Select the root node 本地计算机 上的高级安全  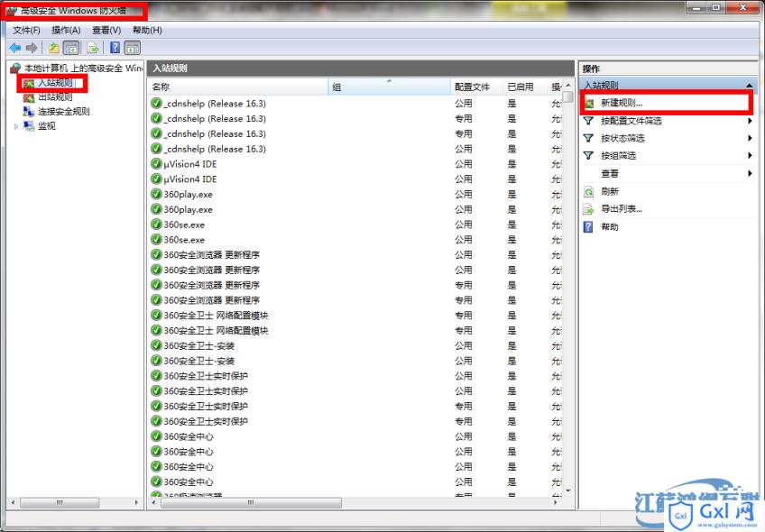coord(83,68)
